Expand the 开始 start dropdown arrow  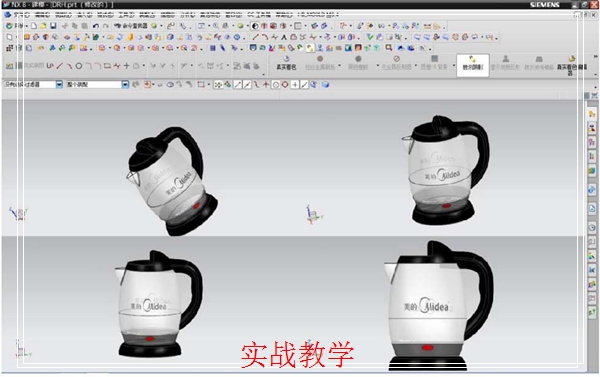(26, 26)
